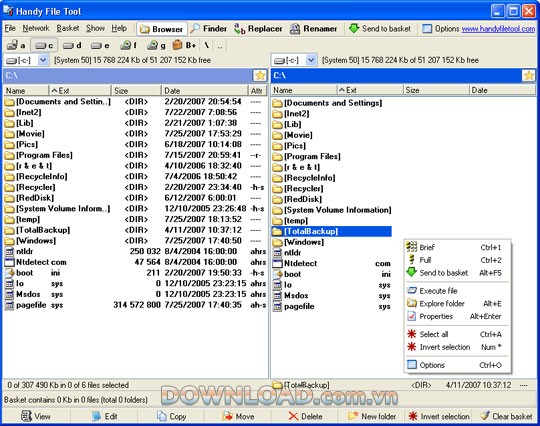This screenshot has height=426, width=540.
Task: Choose Brief view in the context menu
Action: (457, 247)
